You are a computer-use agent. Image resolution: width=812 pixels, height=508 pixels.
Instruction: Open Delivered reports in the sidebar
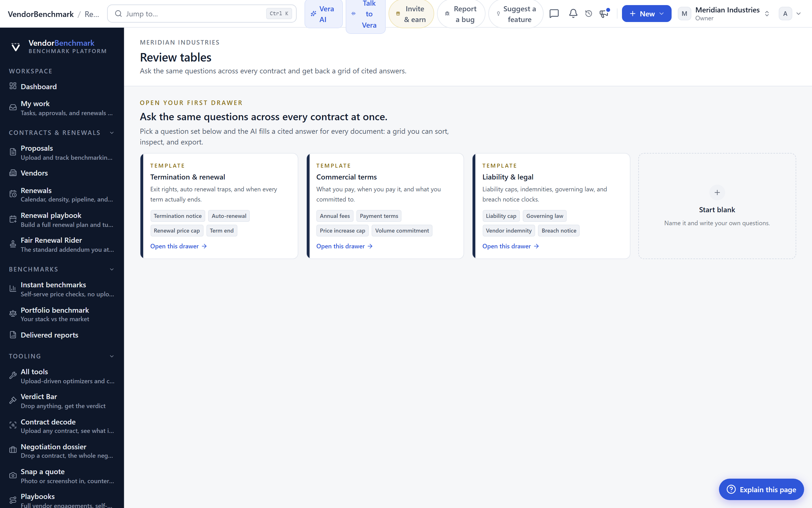[x=62, y=335]
